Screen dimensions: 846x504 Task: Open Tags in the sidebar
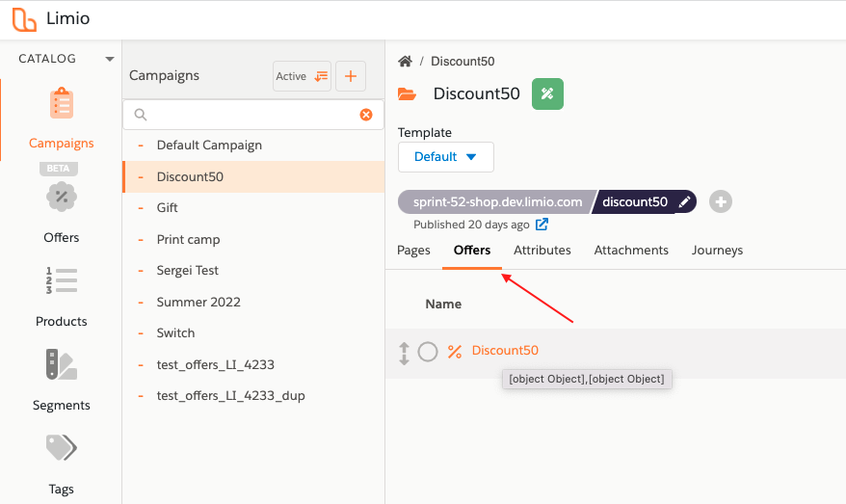61,464
